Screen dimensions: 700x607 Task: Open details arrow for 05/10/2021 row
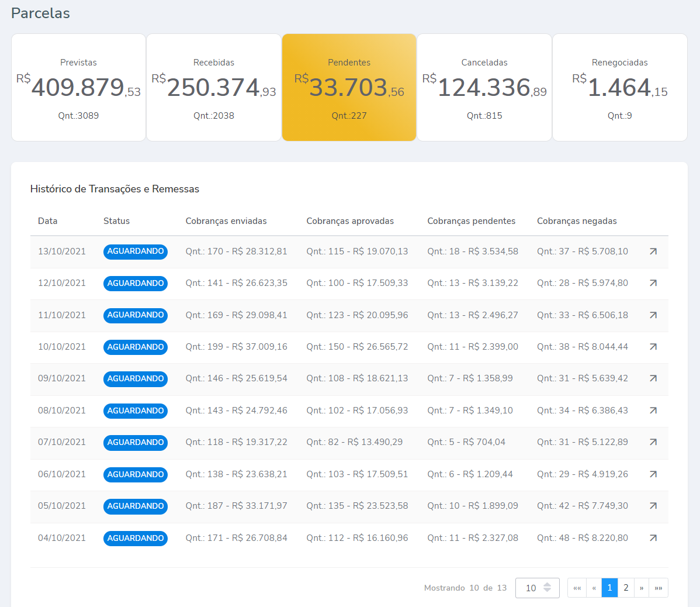pos(653,506)
